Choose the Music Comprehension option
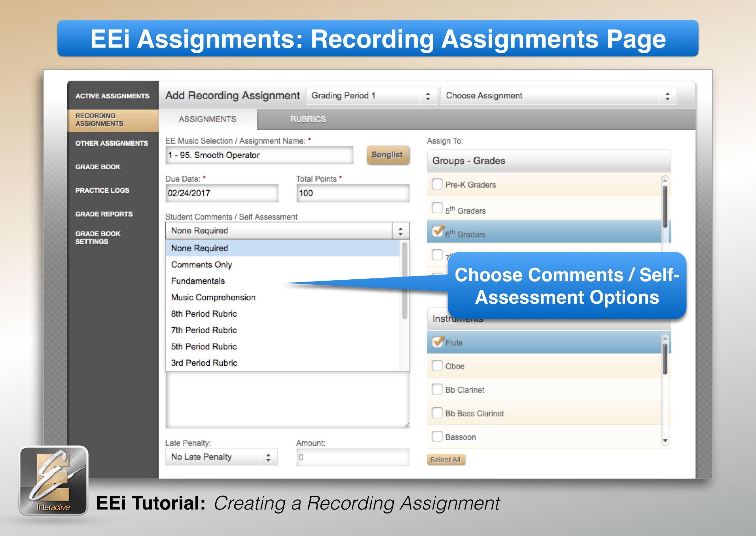756x536 pixels. (x=283, y=297)
